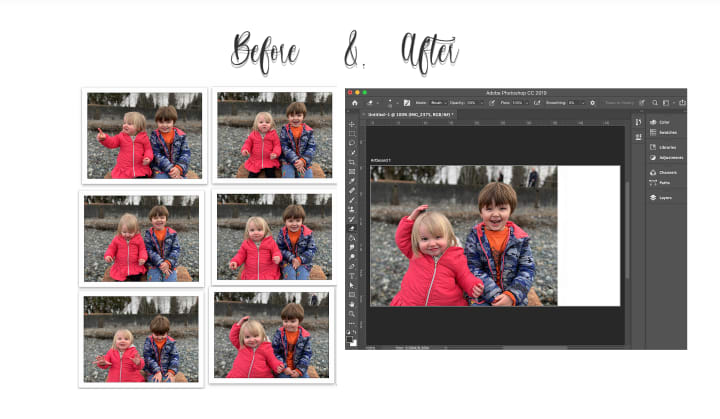Select the Zoom tool in toolbar
The image size is (720, 419).
click(352, 313)
